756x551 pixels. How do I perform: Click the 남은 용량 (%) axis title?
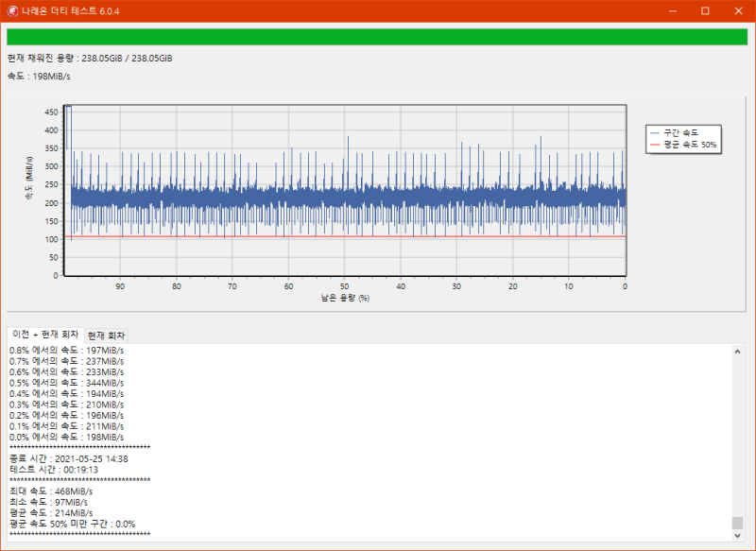click(345, 298)
